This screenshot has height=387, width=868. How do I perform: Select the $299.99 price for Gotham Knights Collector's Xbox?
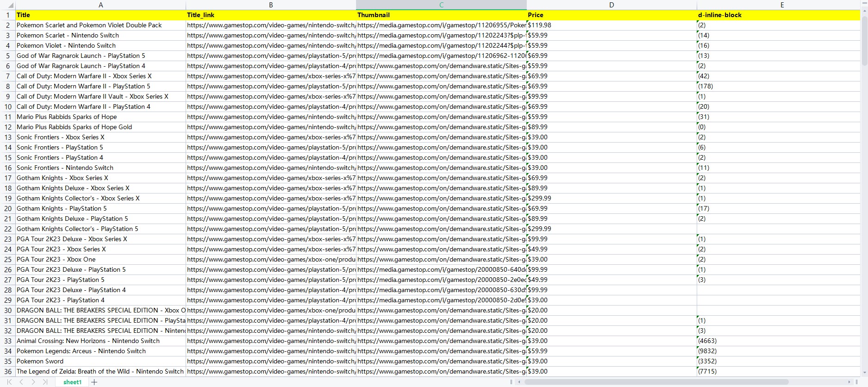coord(612,198)
